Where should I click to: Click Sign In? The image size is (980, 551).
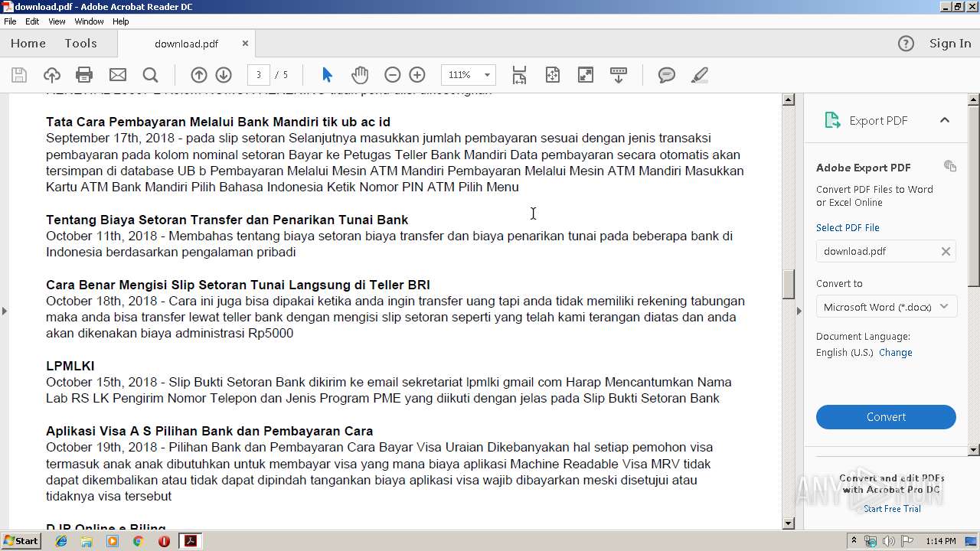950,44
